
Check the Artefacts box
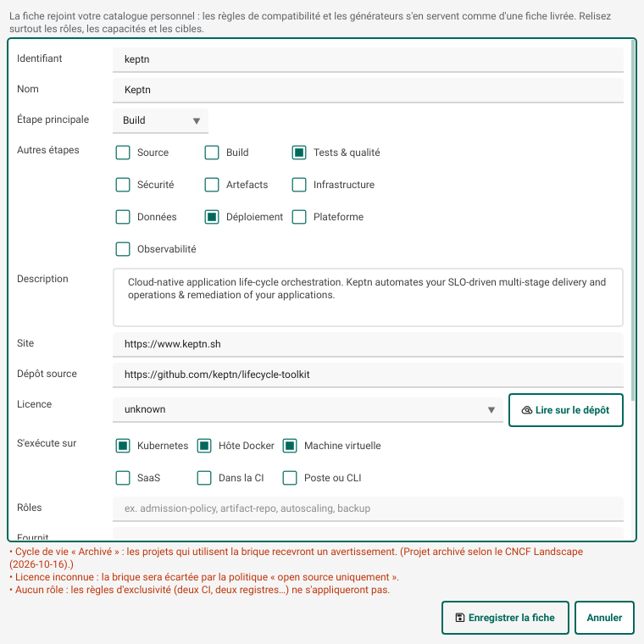(x=212, y=185)
